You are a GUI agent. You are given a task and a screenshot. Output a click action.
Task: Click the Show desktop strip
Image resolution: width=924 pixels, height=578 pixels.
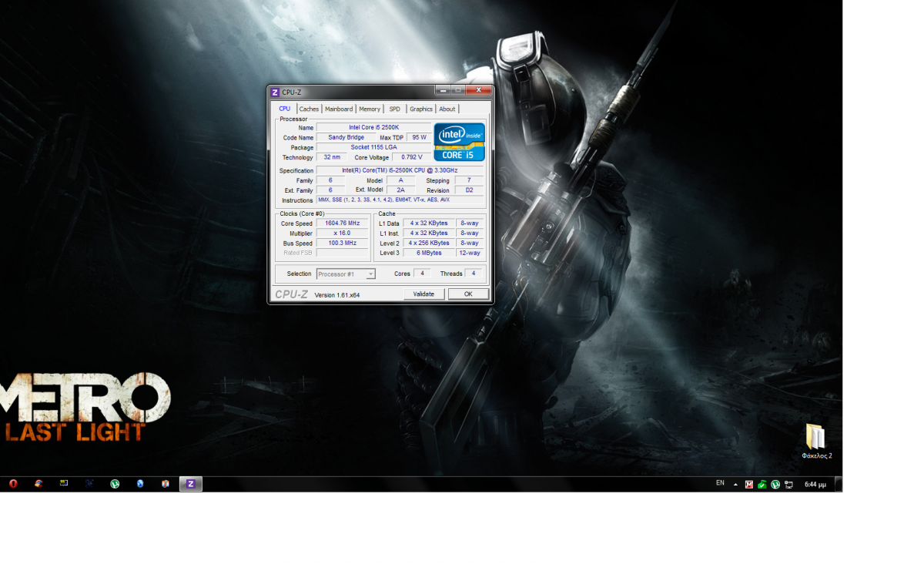tap(839, 484)
